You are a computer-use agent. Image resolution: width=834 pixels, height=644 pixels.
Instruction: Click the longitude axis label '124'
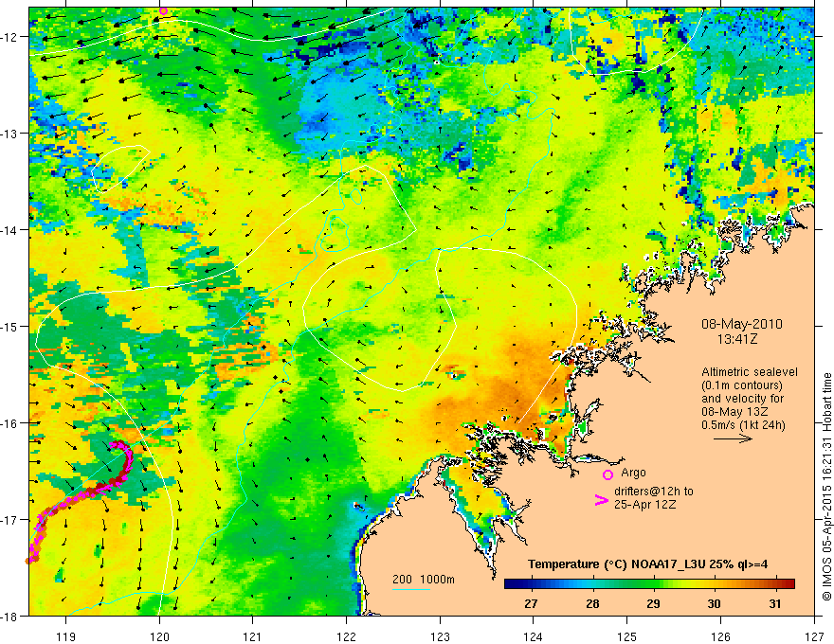point(534,636)
